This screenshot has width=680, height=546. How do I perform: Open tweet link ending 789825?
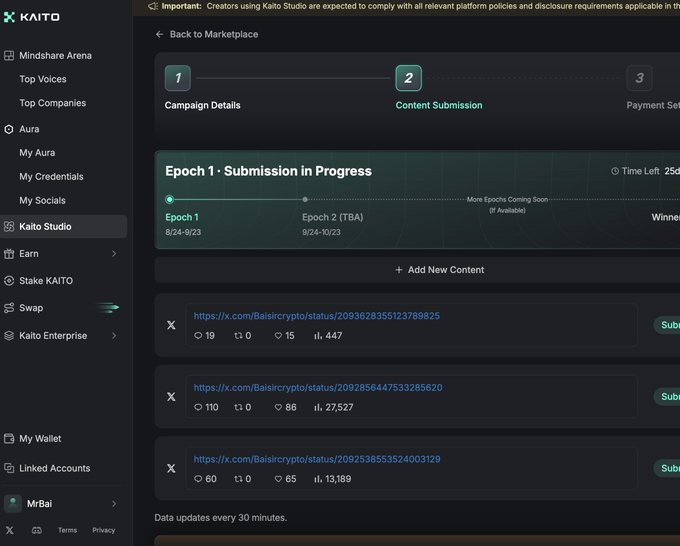point(317,316)
